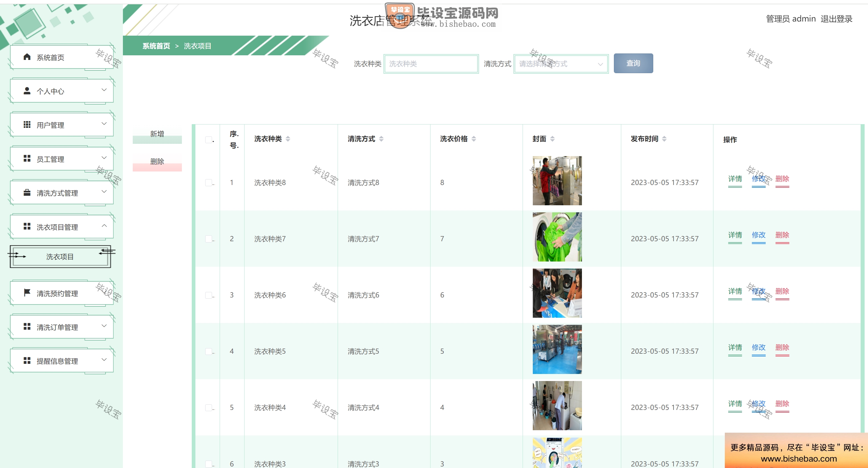
Task: Open cover thumbnail of 洗衣种类7 row
Action: 557,237
